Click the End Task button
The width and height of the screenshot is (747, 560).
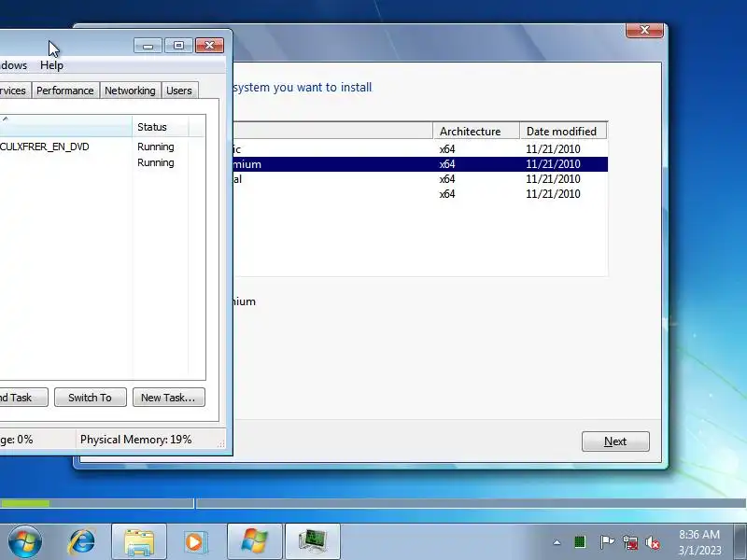(22, 398)
